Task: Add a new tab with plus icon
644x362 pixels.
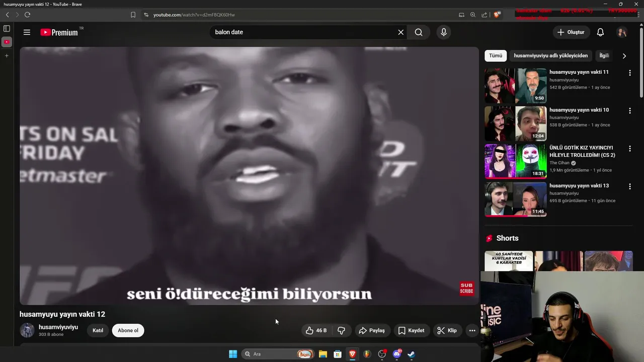Action: [x=7, y=55]
